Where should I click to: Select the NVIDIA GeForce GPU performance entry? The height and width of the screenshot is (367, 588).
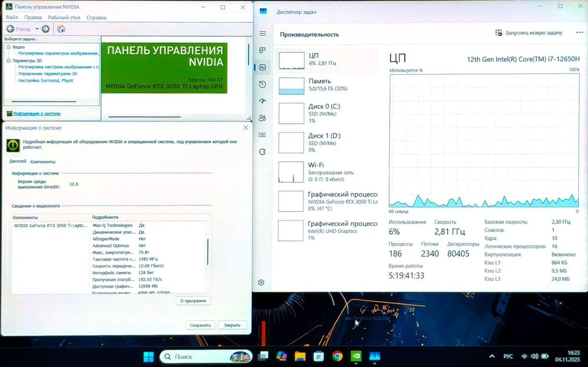[326, 201]
